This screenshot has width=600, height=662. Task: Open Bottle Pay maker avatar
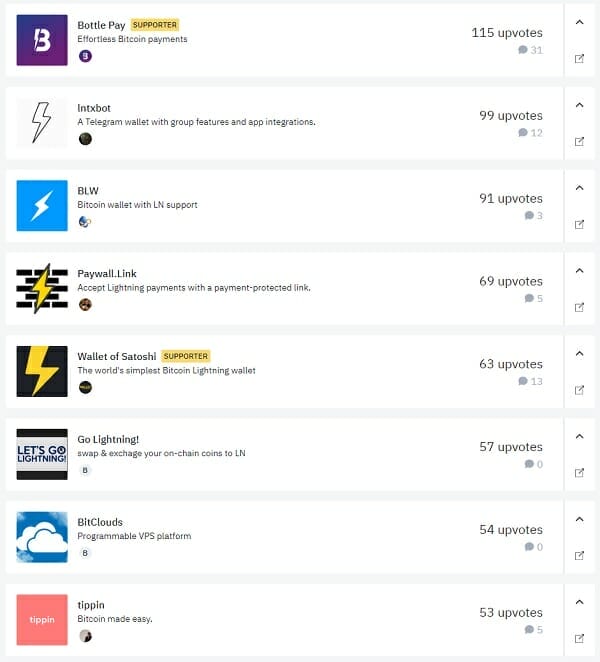(x=85, y=56)
